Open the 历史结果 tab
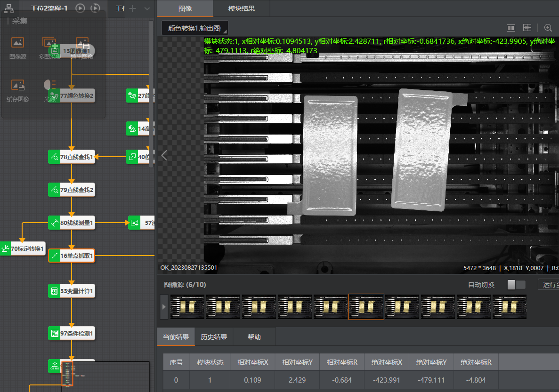This screenshot has width=559, height=392. tap(214, 337)
